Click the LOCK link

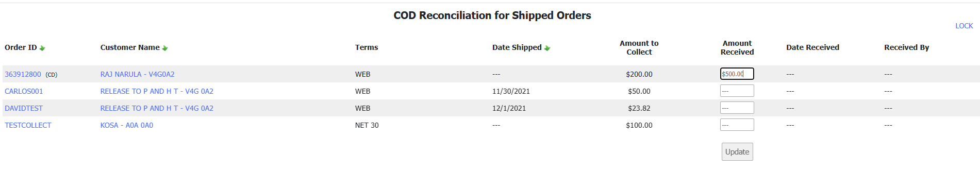964,26
